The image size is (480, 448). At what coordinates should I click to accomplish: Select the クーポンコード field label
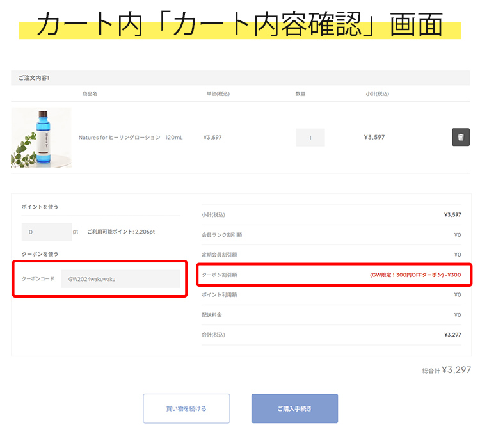(x=38, y=279)
